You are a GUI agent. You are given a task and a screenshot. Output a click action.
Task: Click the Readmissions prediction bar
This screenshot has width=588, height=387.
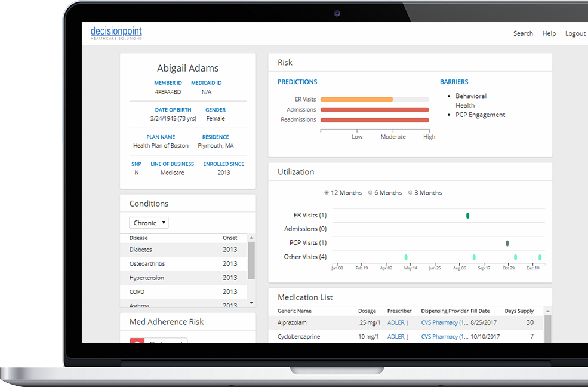(375, 120)
